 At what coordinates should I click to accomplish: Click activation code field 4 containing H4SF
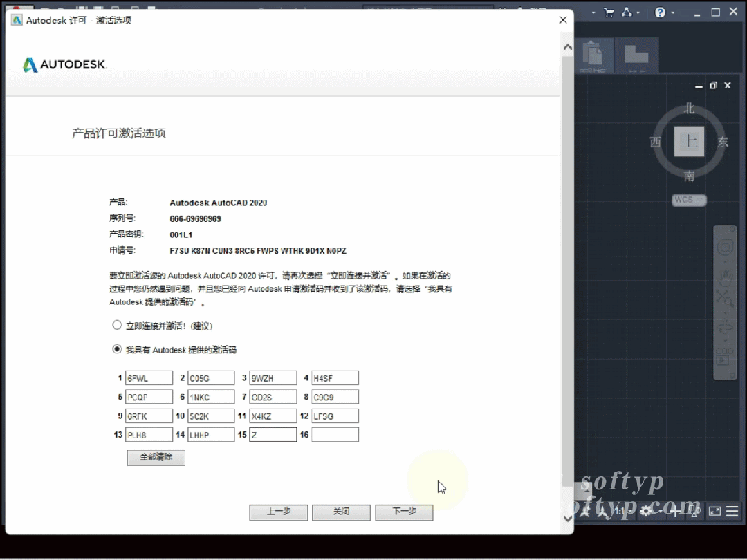tap(335, 378)
